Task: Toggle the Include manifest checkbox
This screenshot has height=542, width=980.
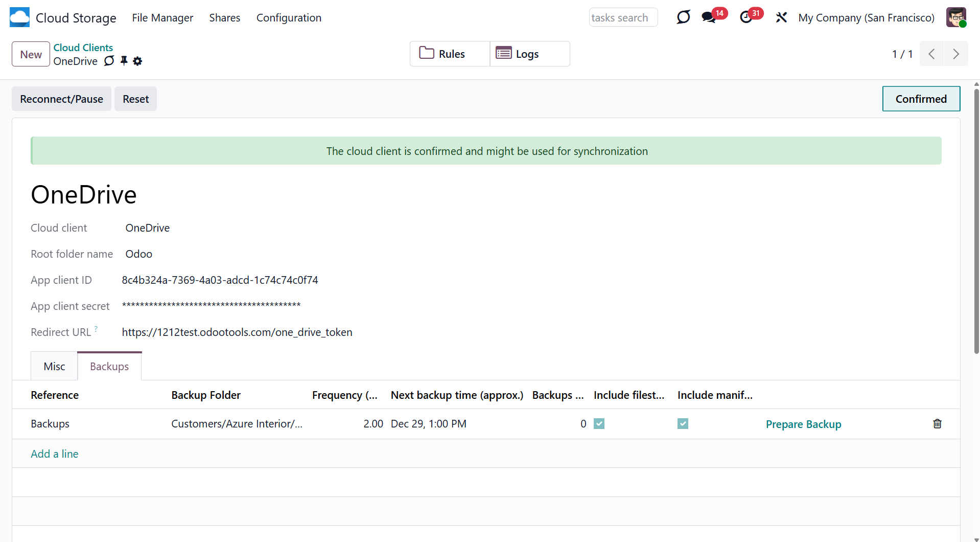Action: 683,424
